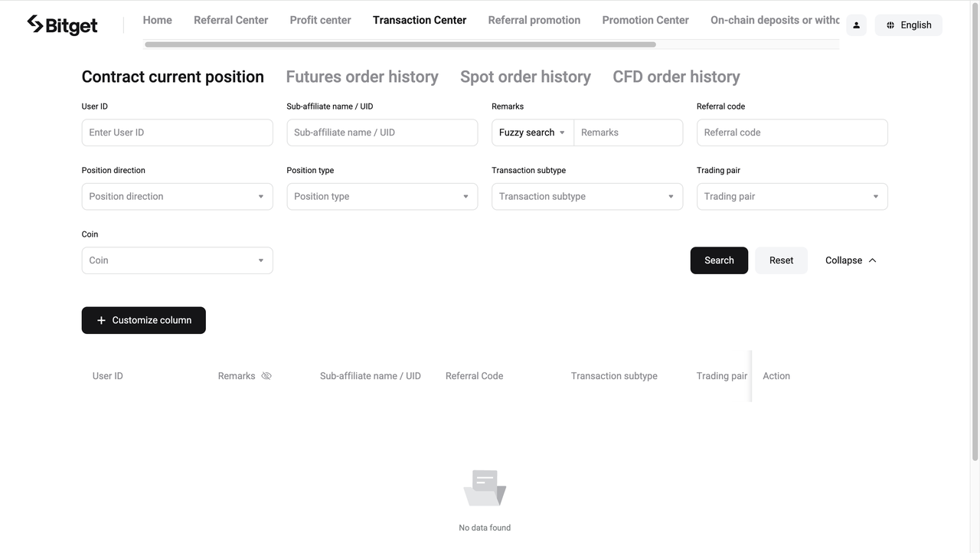980x553 pixels.
Task: Switch to the Futures order history tab
Action: pyautogui.click(x=361, y=77)
